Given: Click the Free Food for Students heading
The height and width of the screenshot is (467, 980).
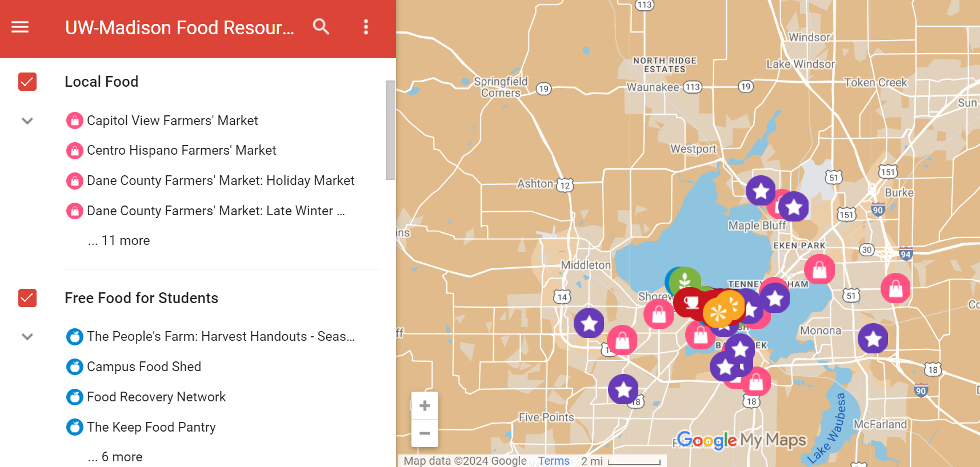Looking at the screenshot, I should (141, 298).
